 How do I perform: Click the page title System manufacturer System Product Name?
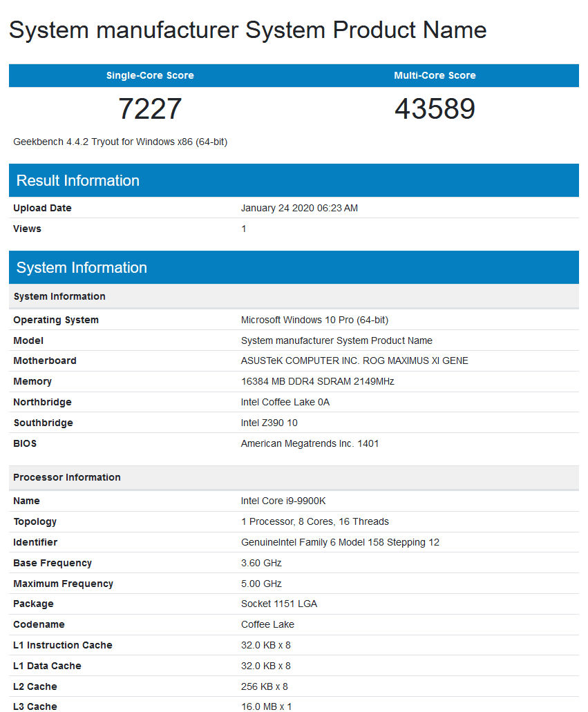point(247,30)
